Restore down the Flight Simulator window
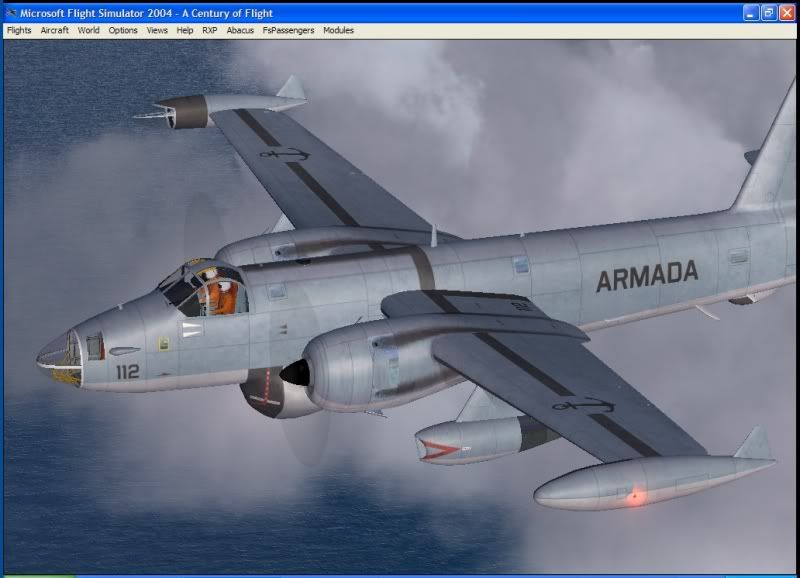Viewport: 800px width, 578px height. (769, 13)
